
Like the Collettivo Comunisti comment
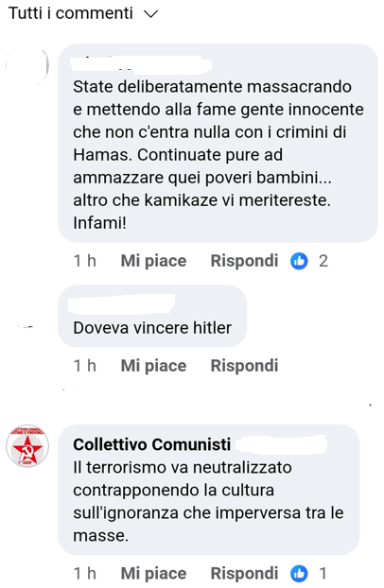[x=153, y=574]
